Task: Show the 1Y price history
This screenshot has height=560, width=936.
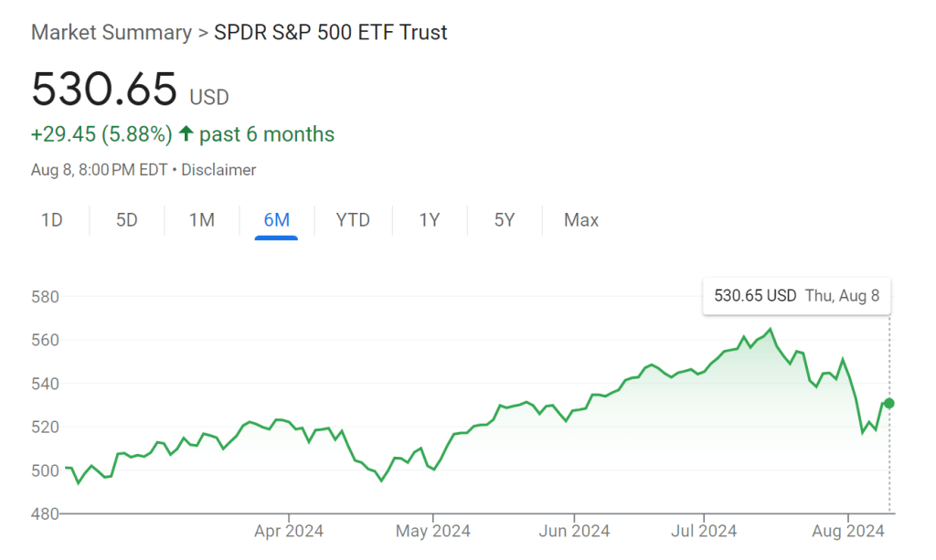Action: click(x=430, y=220)
